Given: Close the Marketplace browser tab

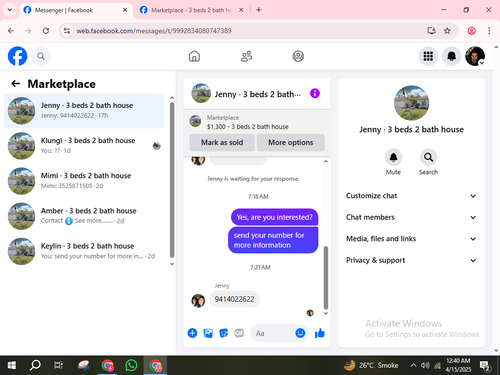Looking at the screenshot, I should pyautogui.click(x=241, y=10).
